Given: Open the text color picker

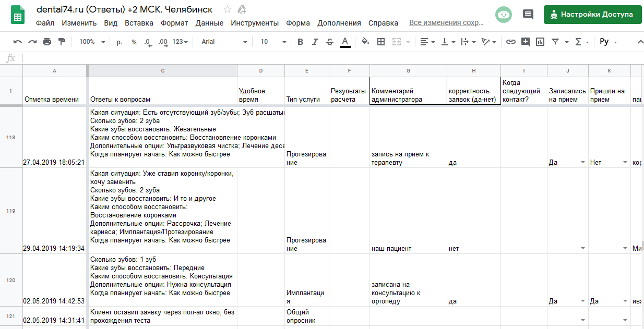Looking at the screenshot, I should point(344,42).
